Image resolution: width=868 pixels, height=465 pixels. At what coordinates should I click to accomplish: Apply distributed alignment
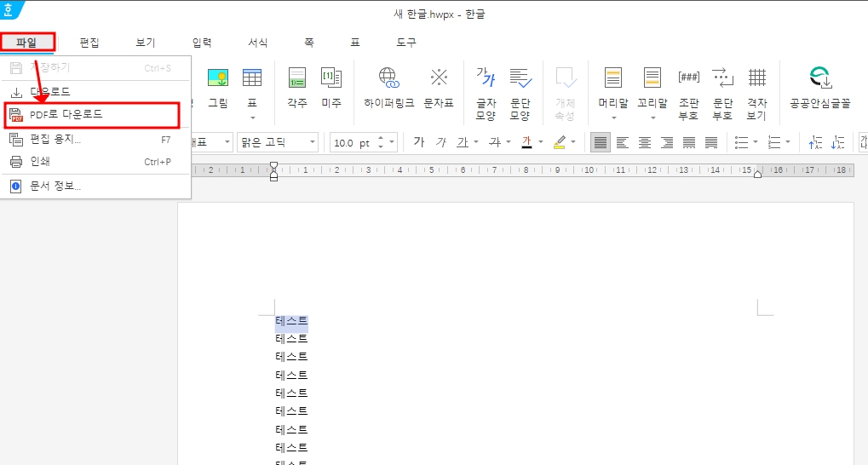pyautogui.click(x=688, y=142)
